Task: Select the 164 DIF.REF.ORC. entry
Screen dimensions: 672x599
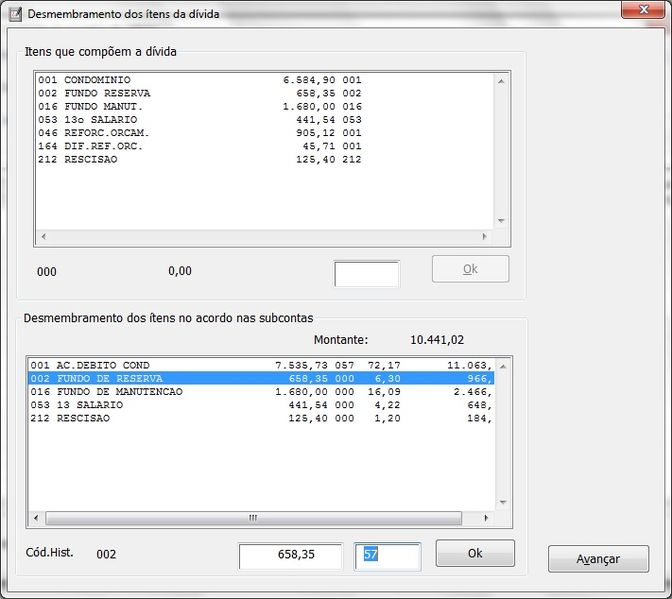Action: (x=200, y=146)
